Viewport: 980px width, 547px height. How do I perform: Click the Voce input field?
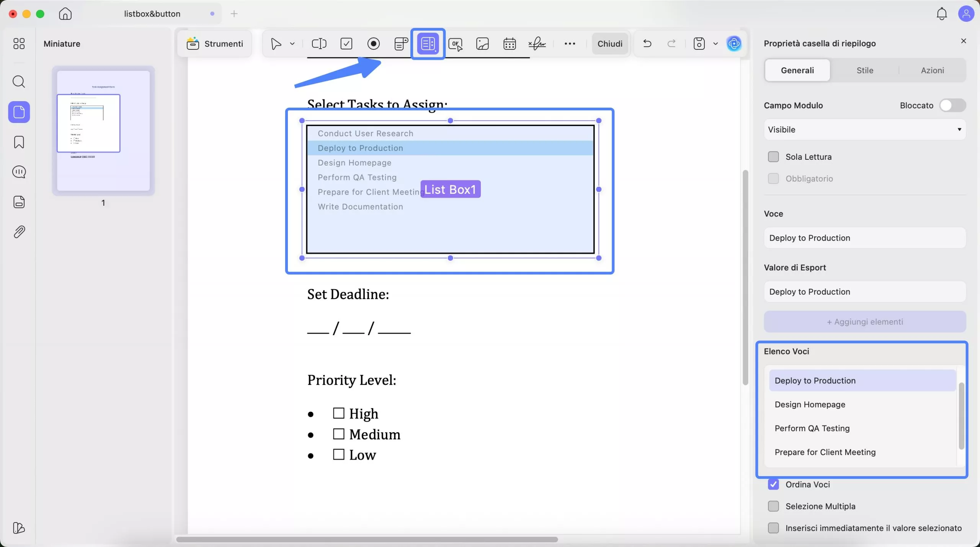pyautogui.click(x=865, y=238)
